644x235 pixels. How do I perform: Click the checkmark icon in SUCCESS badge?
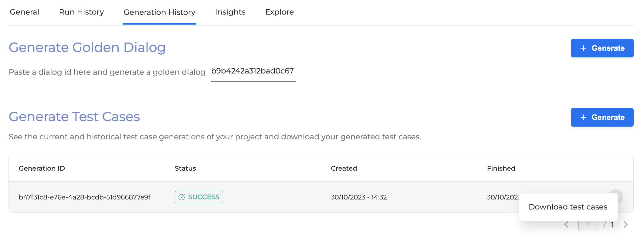pos(182,197)
